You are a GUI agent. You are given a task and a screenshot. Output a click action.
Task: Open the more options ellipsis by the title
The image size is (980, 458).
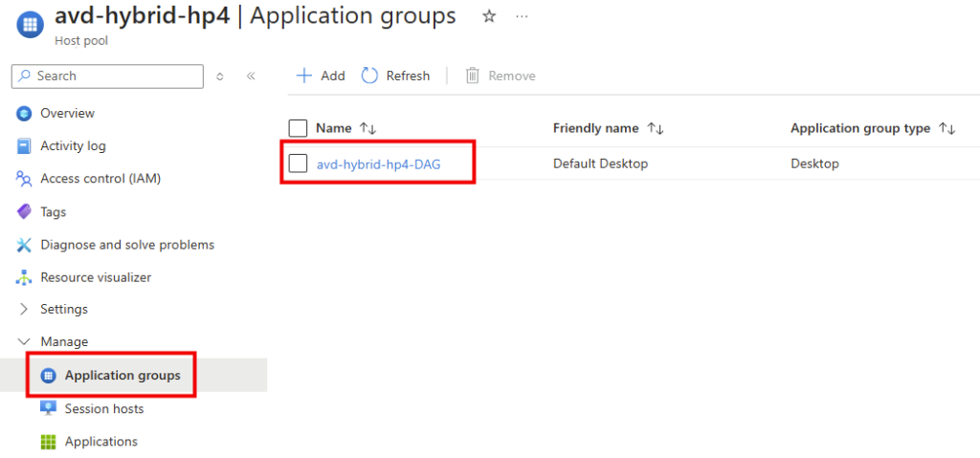click(522, 17)
